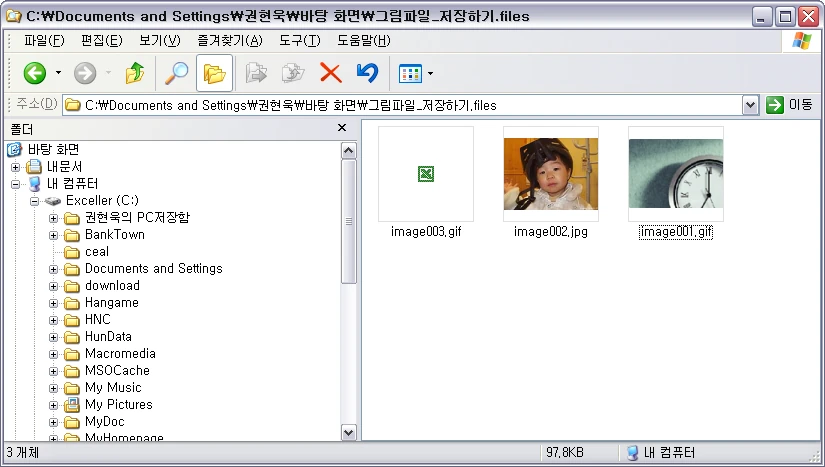Select 바탕 화면 in folder tree

[x=54, y=149]
